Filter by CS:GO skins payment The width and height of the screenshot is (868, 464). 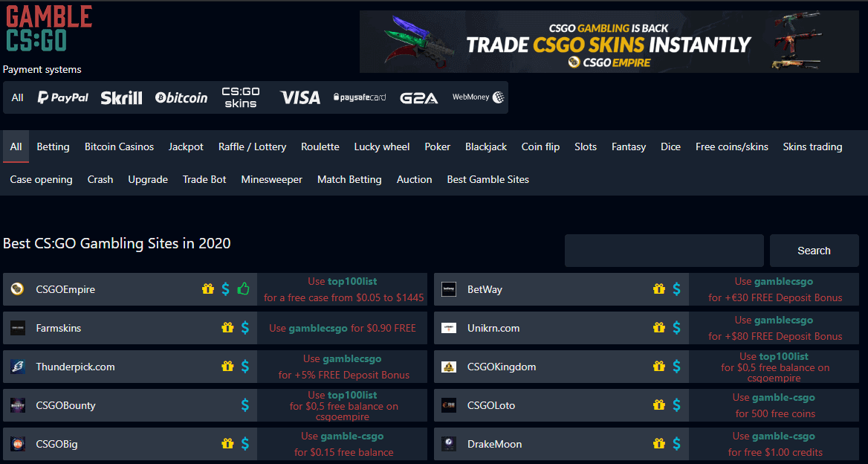click(x=239, y=97)
